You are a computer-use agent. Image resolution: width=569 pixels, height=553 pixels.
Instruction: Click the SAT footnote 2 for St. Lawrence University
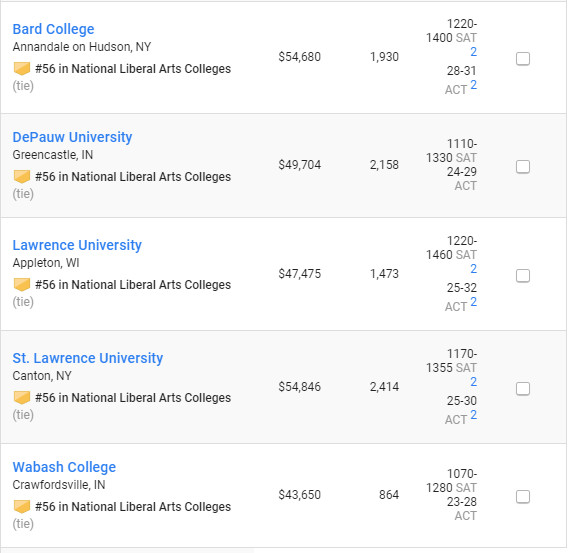[473, 382]
